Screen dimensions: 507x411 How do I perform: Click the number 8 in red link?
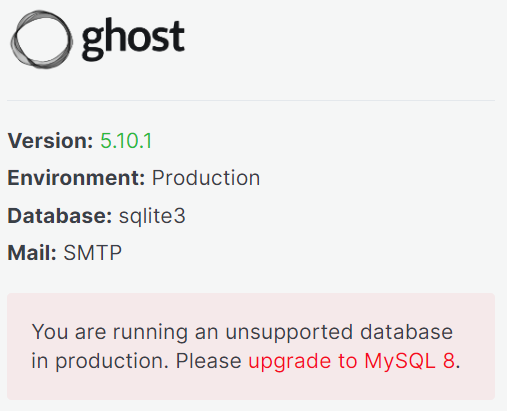449,361
